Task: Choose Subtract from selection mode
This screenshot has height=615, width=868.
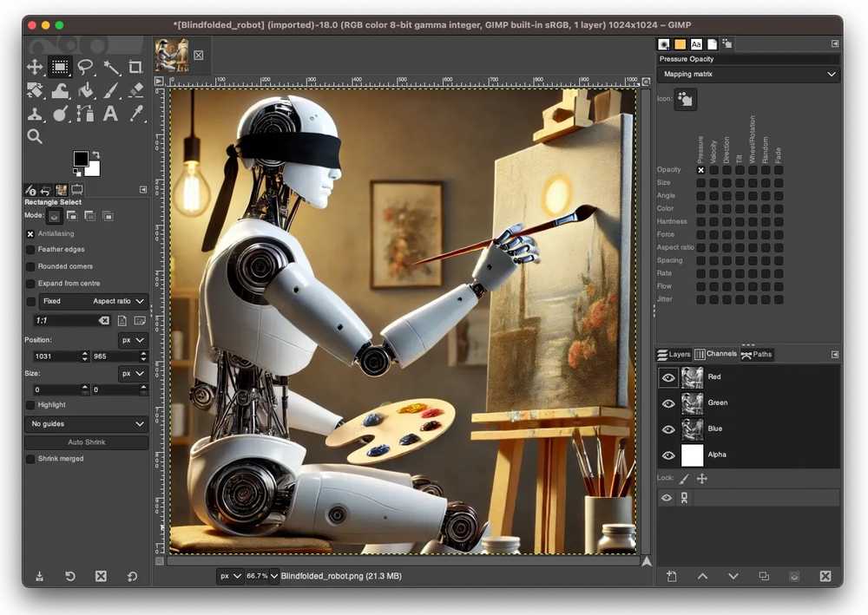Action: coord(90,216)
